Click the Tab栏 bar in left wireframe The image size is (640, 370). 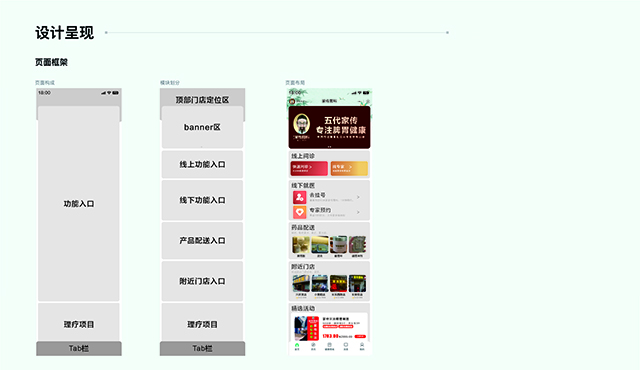79,348
